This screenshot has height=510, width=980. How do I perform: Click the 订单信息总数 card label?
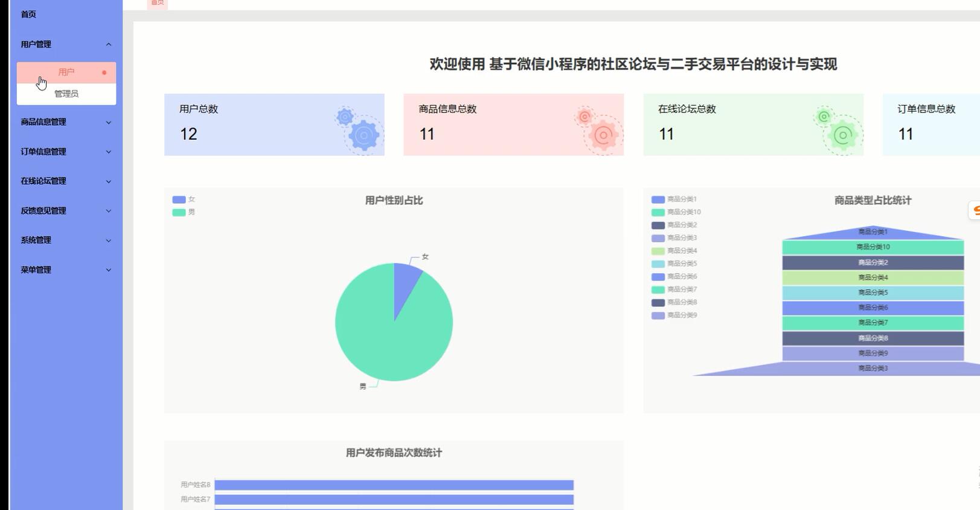click(x=926, y=109)
